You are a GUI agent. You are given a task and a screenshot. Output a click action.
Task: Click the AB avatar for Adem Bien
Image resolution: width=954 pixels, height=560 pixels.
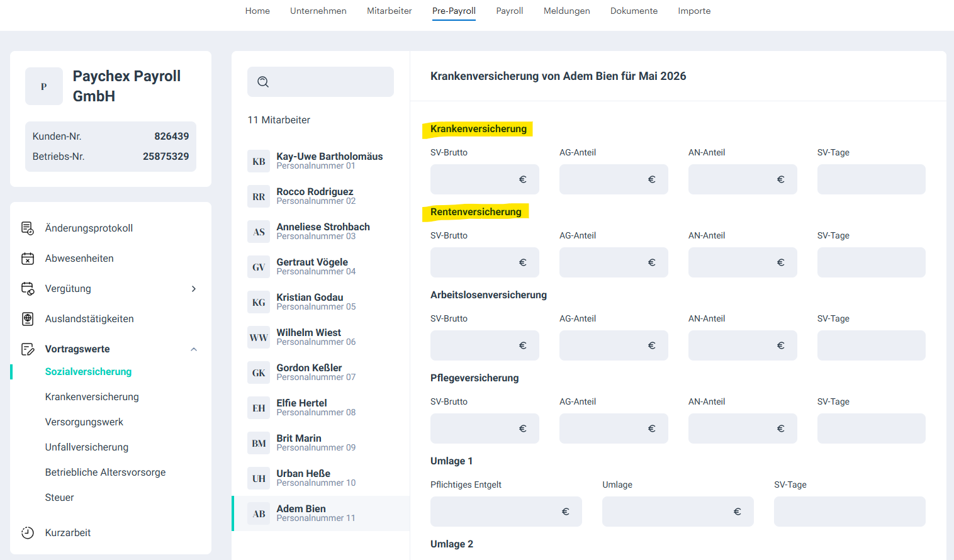(x=259, y=513)
